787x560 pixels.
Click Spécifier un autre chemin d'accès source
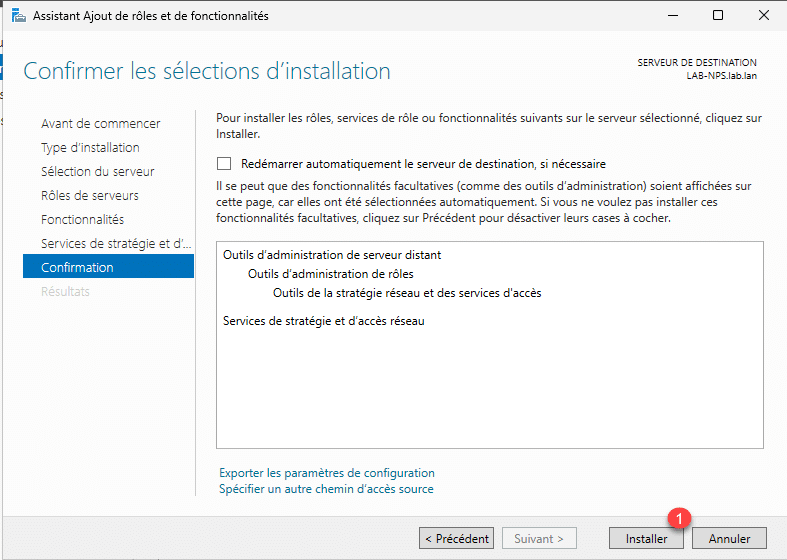(x=326, y=489)
